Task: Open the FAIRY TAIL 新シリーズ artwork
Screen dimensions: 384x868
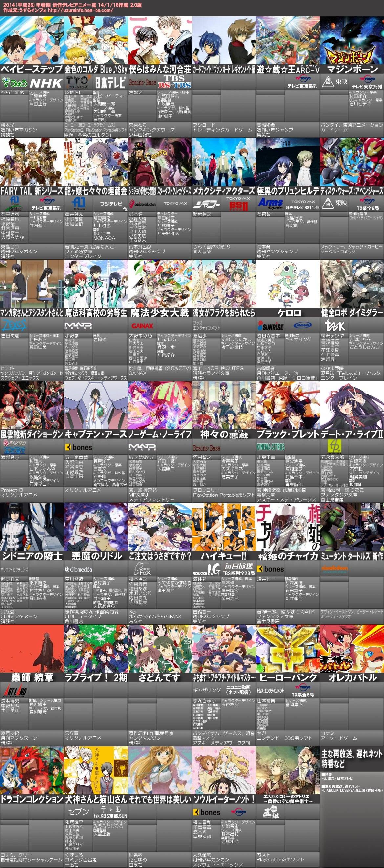Action: [x=32, y=162]
